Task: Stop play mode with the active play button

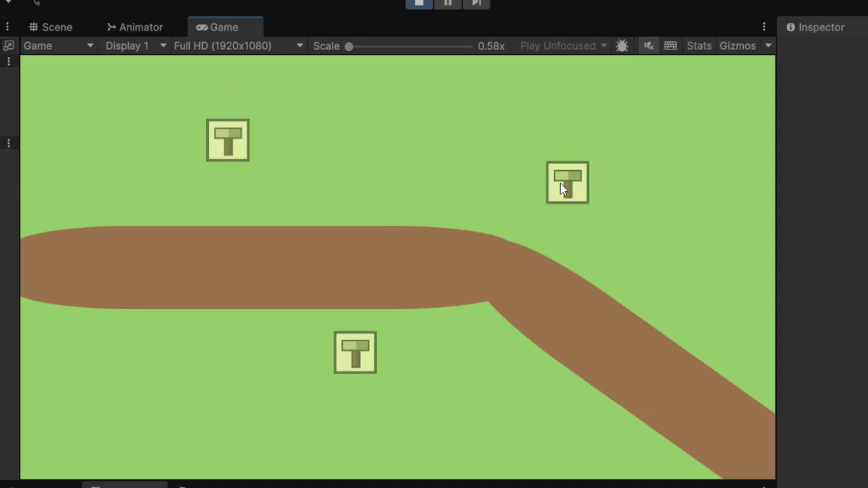Action: pos(419,3)
